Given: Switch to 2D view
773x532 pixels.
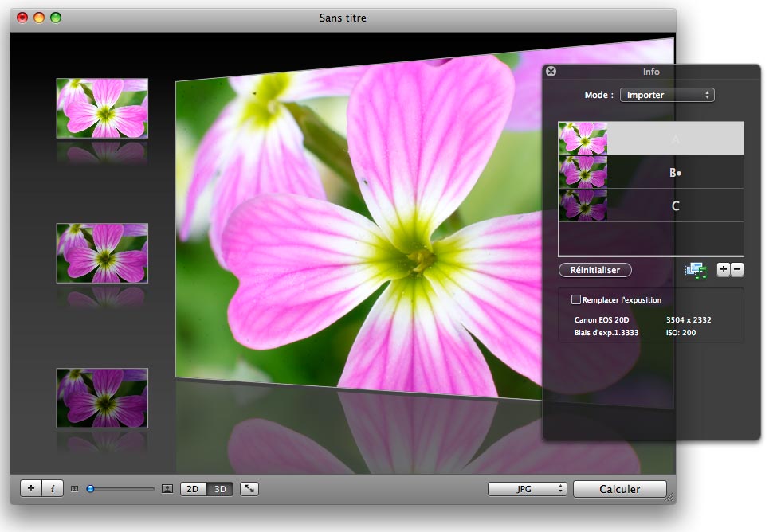Looking at the screenshot, I should point(193,489).
